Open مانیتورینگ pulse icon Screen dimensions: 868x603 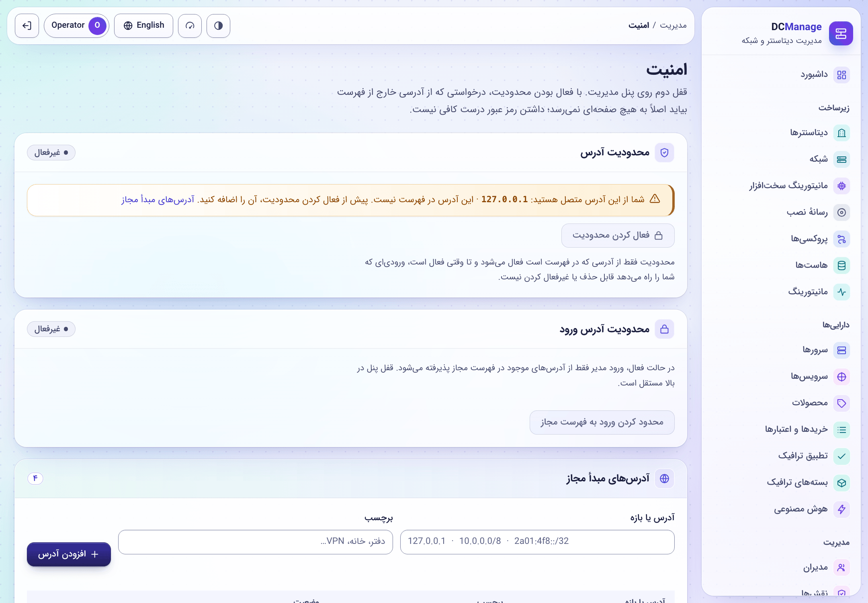[x=841, y=292]
